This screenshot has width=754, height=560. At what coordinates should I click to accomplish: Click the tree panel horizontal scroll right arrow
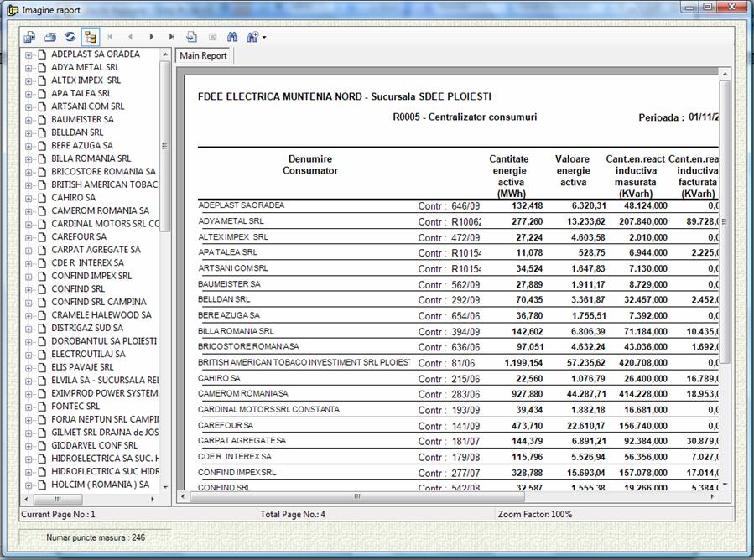point(153,499)
